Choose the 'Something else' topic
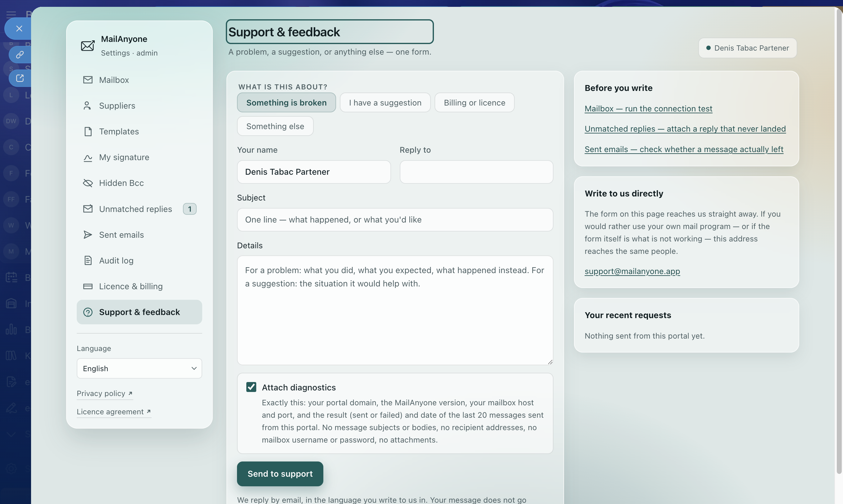Viewport: 843px width, 504px height. pos(275,126)
